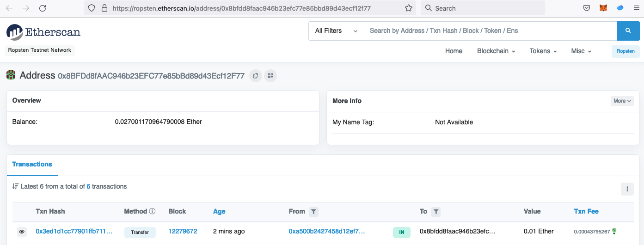Expand the Tokens menu
The image size is (644, 245).
pos(543,51)
